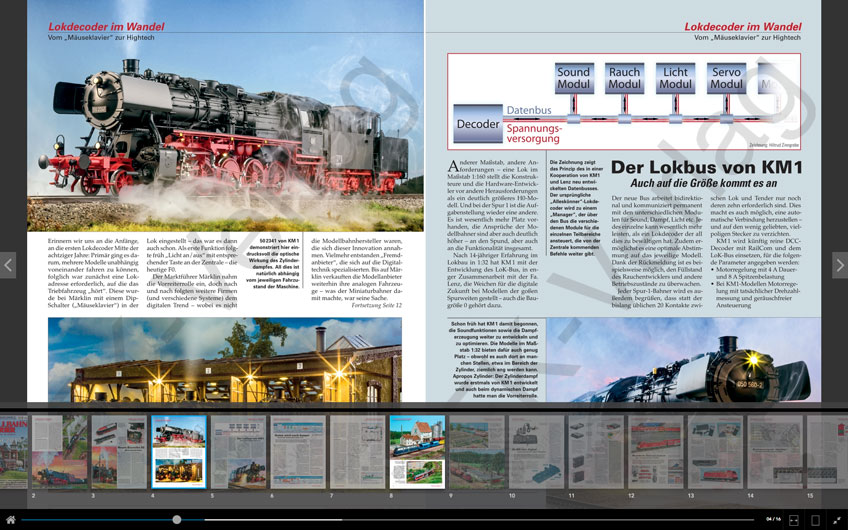848x530 pixels.
Task: Click the steam locomotive photo on left page
Action: (226, 116)
